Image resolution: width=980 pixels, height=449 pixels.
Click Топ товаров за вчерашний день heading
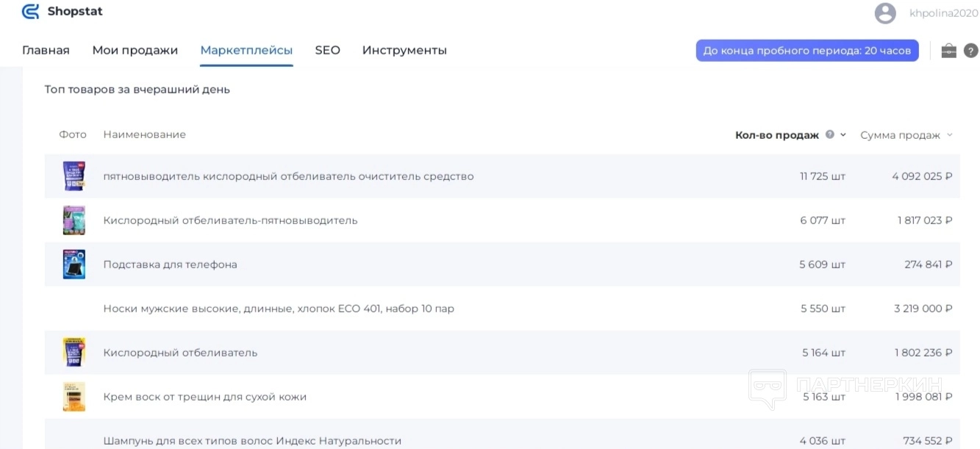point(137,90)
